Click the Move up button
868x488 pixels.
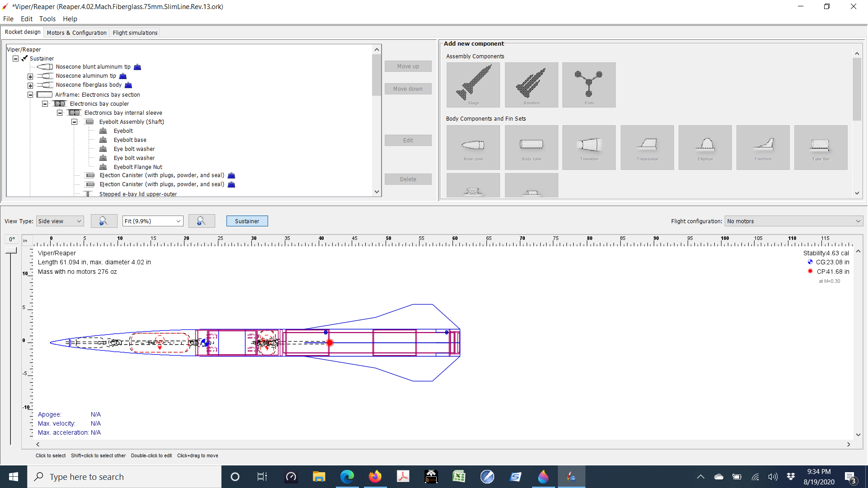pyautogui.click(x=408, y=66)
